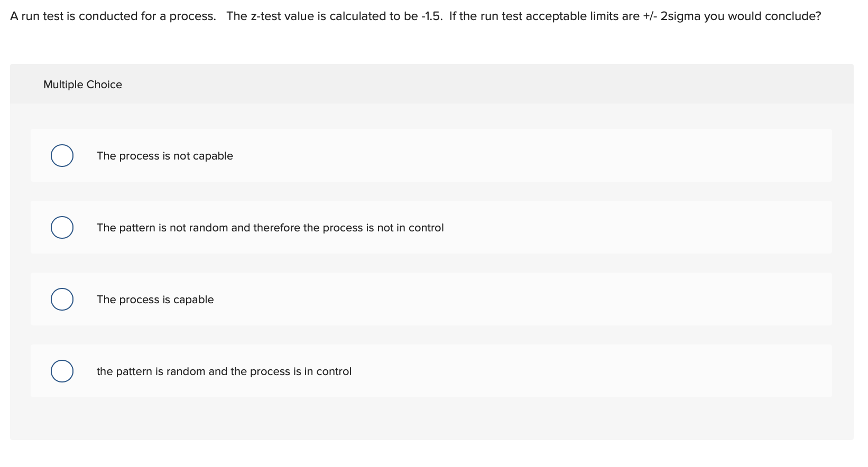Choose 'The process is not capable' answer

pyautogui.click(x=164, y=156)
